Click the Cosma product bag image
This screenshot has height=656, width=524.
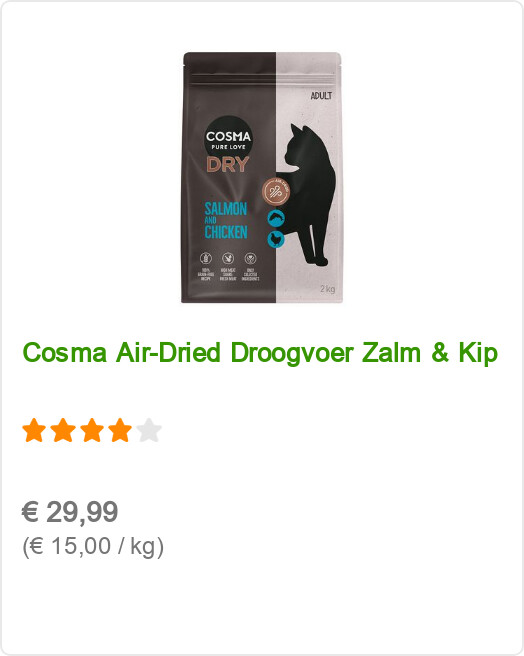262,177
